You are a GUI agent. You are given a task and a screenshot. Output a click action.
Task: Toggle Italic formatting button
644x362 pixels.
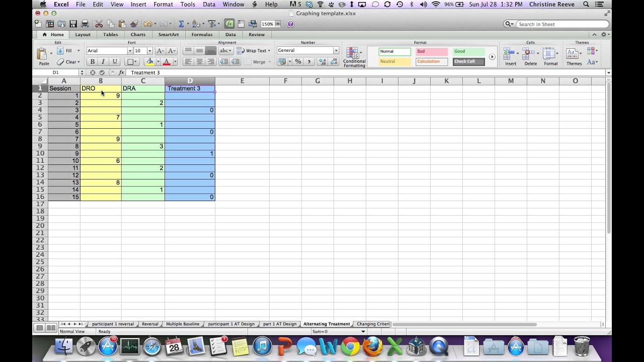click(103, 61)
